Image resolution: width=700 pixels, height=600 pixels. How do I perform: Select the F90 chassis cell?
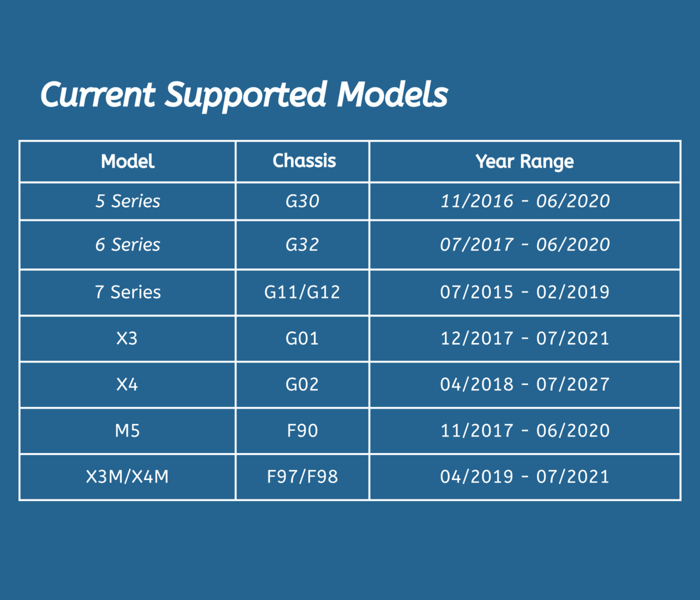302,431
